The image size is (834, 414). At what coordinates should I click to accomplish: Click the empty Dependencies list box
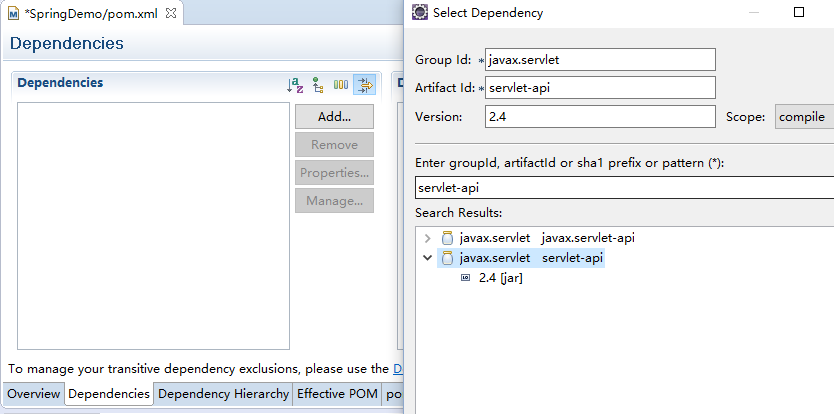pos(153,226)
